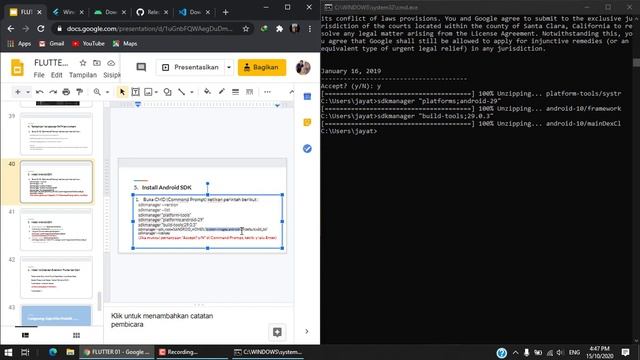
Task: Open fill color picker
Action: (207, 92)
